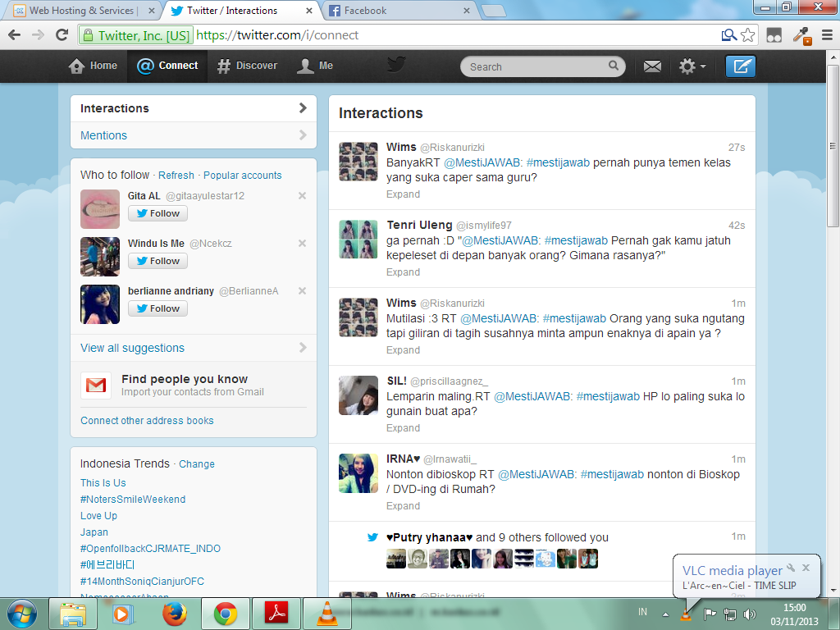Image resolution: width=840 pixels, height=630 pixels.
Task: Open the Me profile tab
Action: click(315, 66)
